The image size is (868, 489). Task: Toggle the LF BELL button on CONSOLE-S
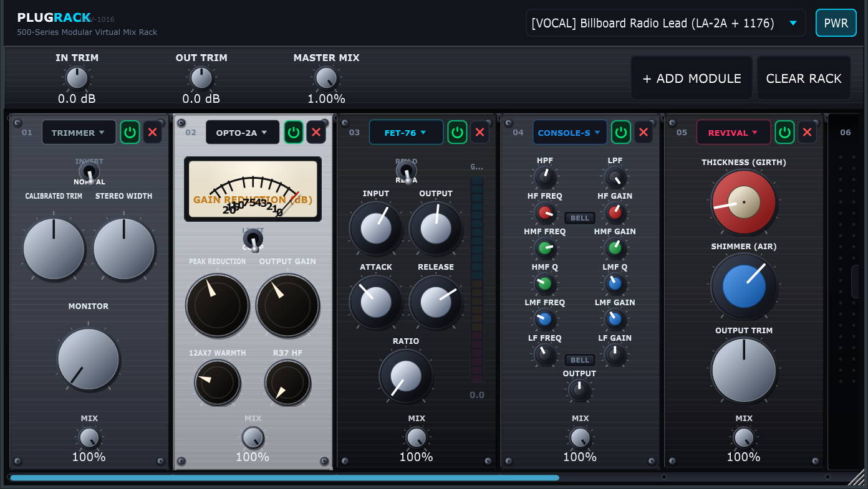pos(580,360)
